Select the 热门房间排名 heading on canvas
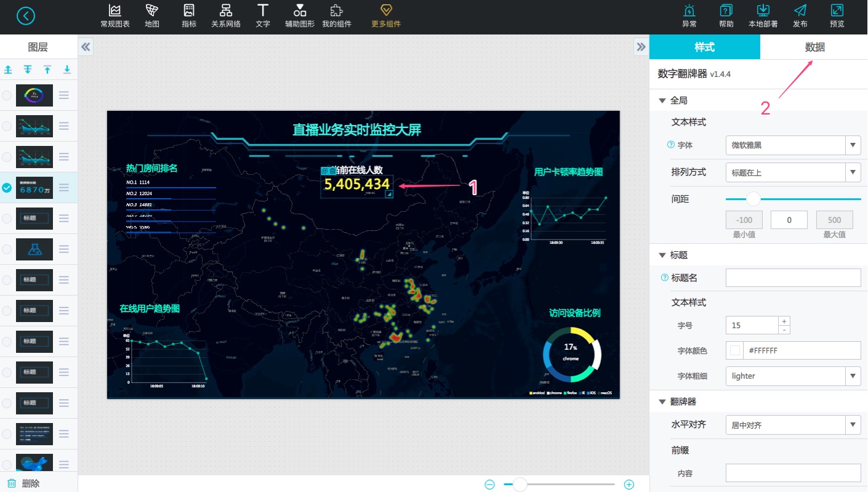This screenshot has width=868, height=492. click(151, 167)
